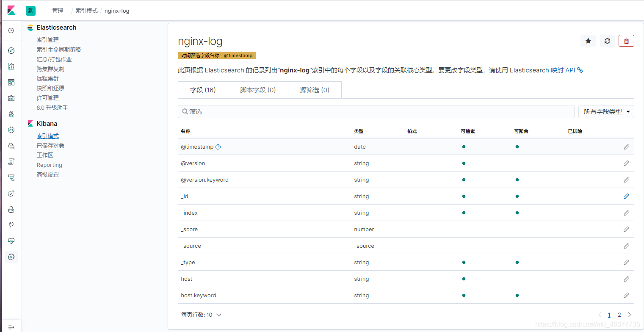Viewport: 644px width, 332px height.
Task: Open 工作区 menu item
Action: [45, 155]
